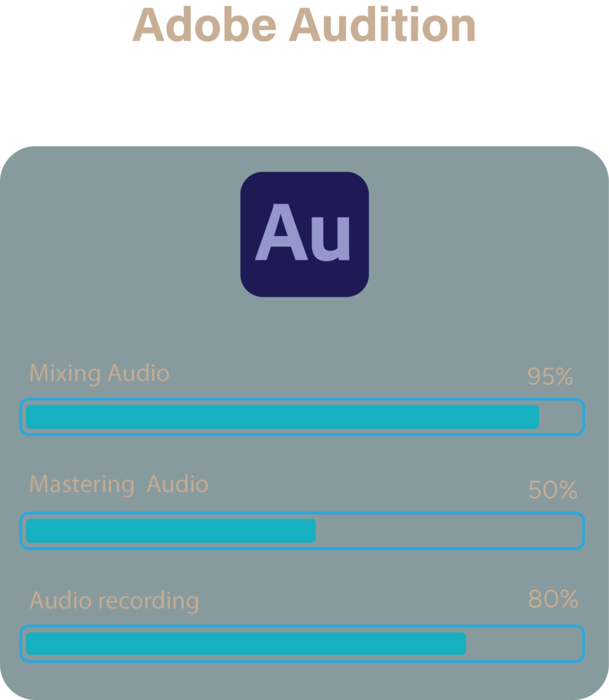609x700 pixels.
Task: Click the 80% value for Audio recording
Action: pos(553,600)
